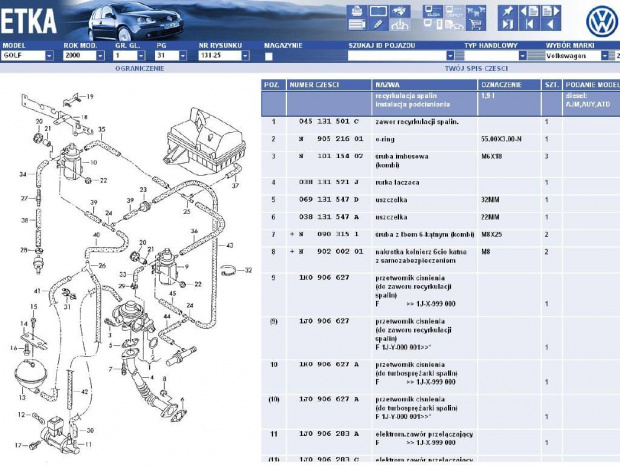Click the OZNACZENIE column header

[509, 85]
